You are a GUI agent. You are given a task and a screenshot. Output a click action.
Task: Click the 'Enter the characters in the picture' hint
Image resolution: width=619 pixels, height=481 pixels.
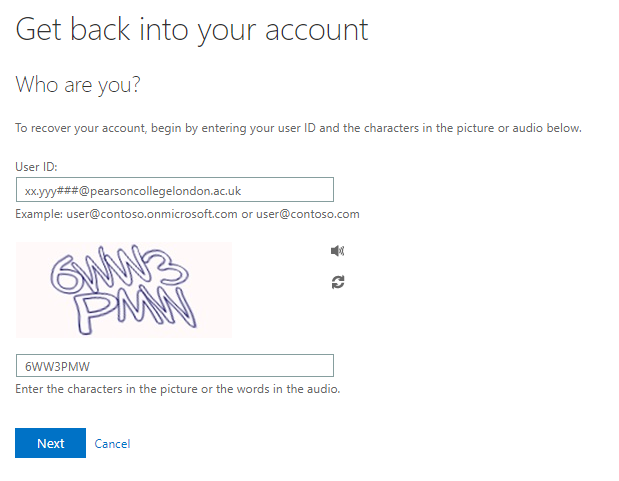coord(178,389)
